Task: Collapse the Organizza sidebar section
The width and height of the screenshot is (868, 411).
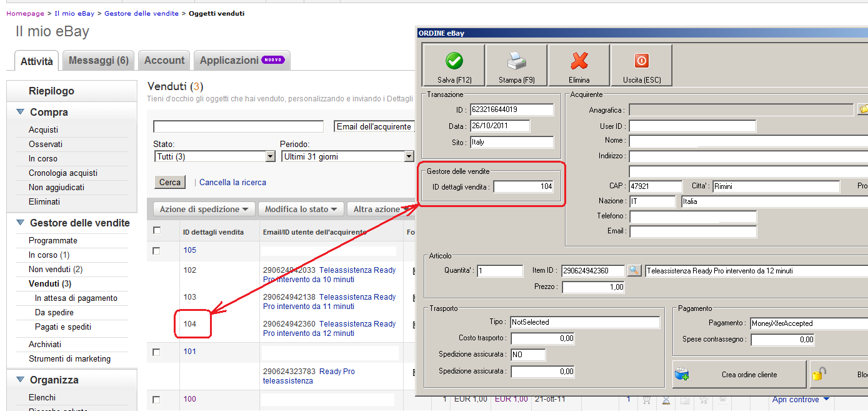Action: [x=20, y=380]
